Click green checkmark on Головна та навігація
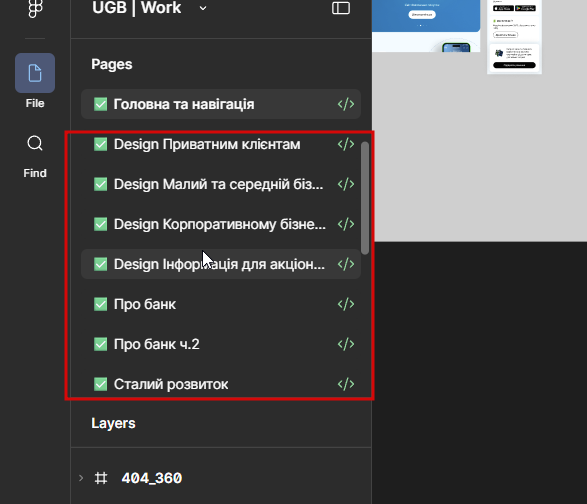Image resolution: width=587 pixels, height=504 pixels. coord(100,104)
